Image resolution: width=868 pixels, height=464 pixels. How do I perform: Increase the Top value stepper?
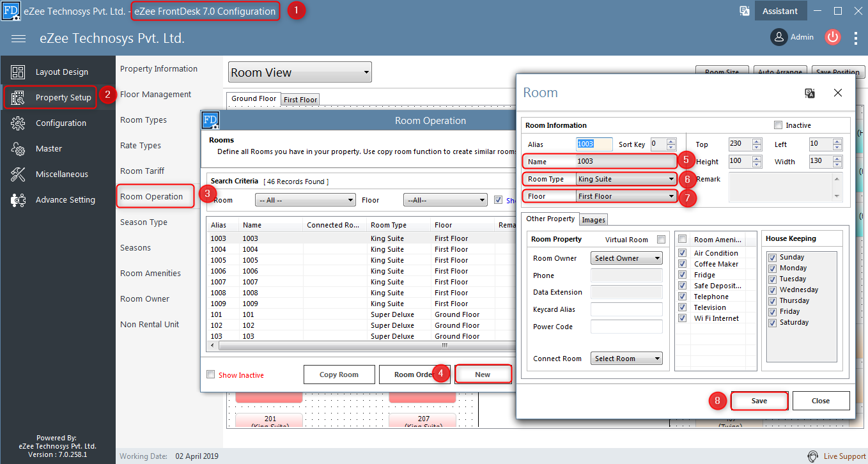757,141
